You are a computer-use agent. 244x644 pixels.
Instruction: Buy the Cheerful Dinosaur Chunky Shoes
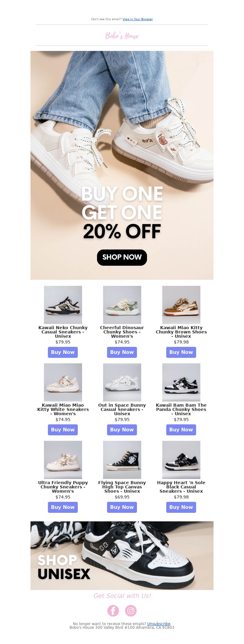point(122,352)
